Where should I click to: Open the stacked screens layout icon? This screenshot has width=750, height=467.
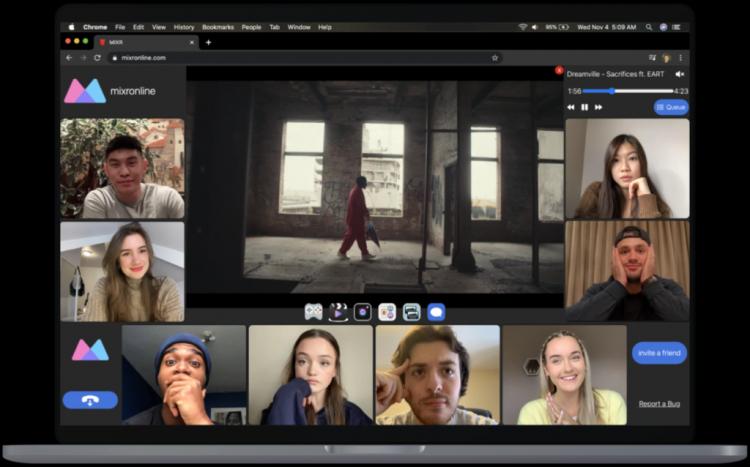(411, 312)
